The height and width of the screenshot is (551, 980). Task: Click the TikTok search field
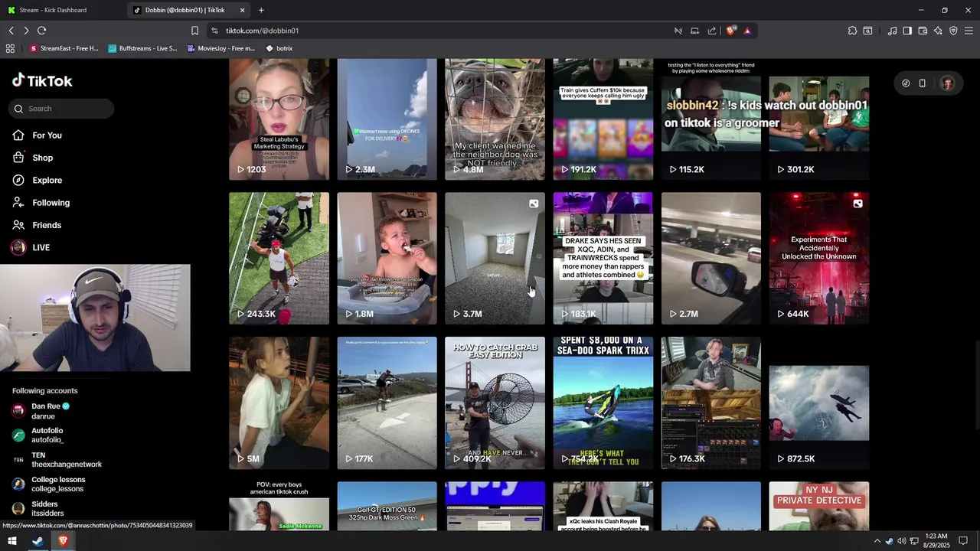coord(63,109)
